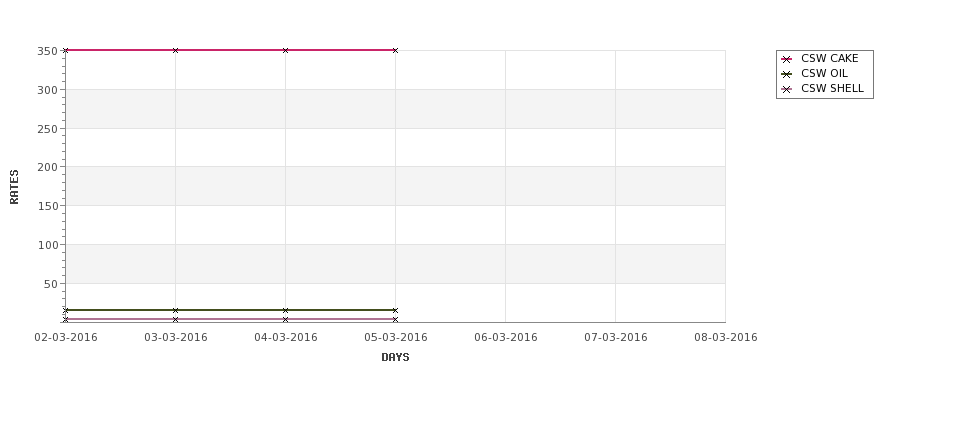Click the CSW CAKE legend marker icon
Viewport: 975px width, 429px height.
(786, 59)
